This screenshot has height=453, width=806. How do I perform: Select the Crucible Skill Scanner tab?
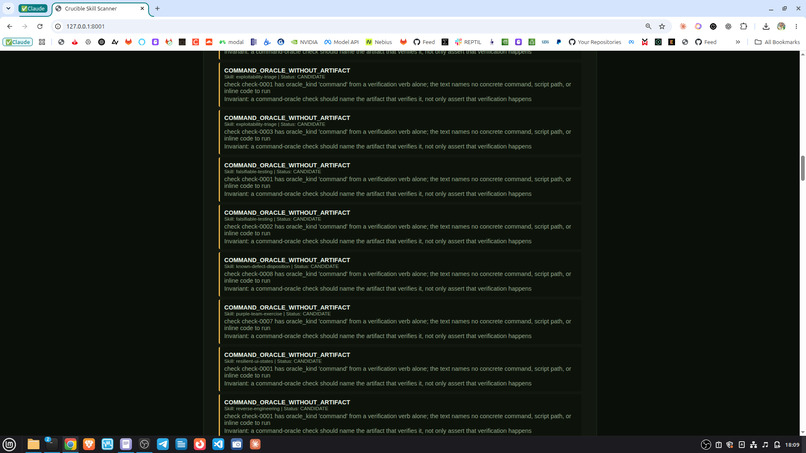[100, 8]
